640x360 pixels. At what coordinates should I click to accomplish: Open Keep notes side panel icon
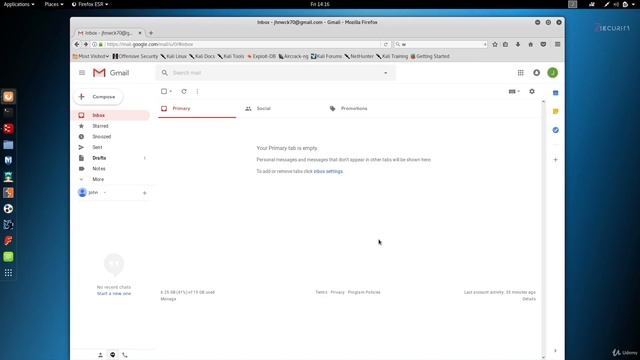click(x=556, y=111)
